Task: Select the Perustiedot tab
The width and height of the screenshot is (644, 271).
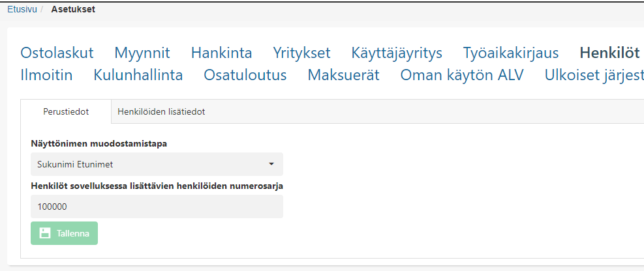Action: point(66,111)
